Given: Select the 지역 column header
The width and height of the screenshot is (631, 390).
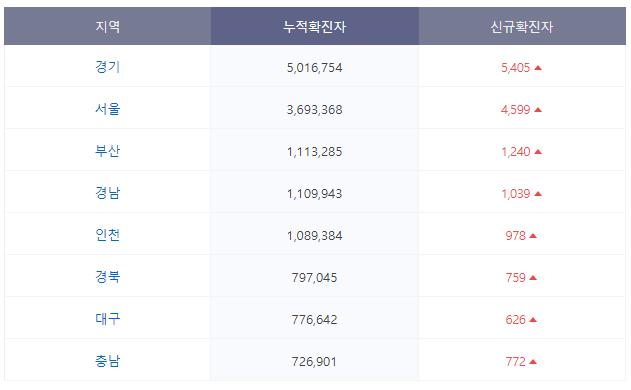Looking at the screenshot, I should point(107,26).
